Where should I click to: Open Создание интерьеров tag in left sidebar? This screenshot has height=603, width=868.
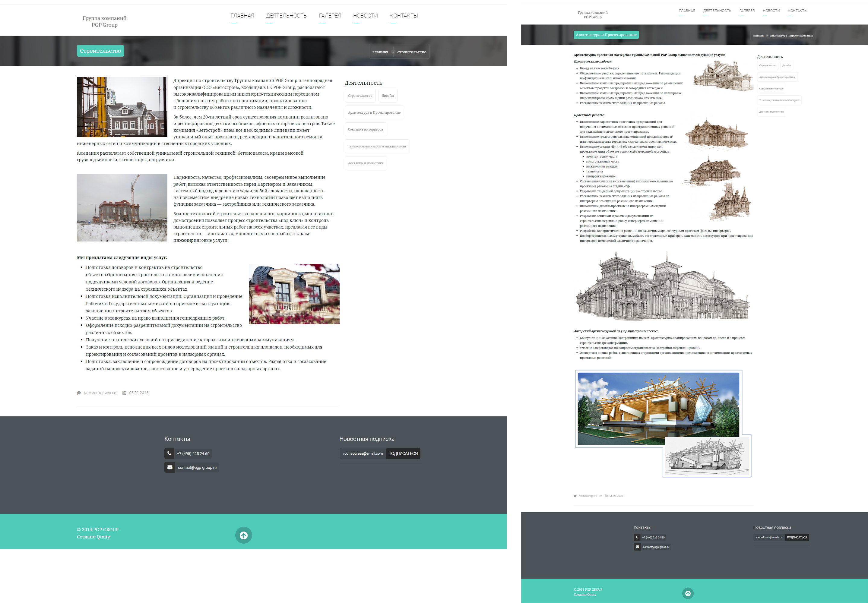coord(366,129)
